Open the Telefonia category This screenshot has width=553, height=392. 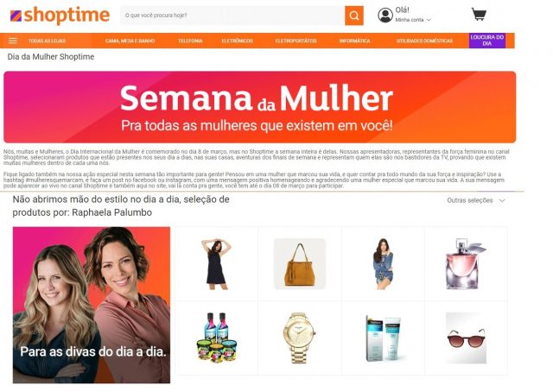[x=190, y=41]
